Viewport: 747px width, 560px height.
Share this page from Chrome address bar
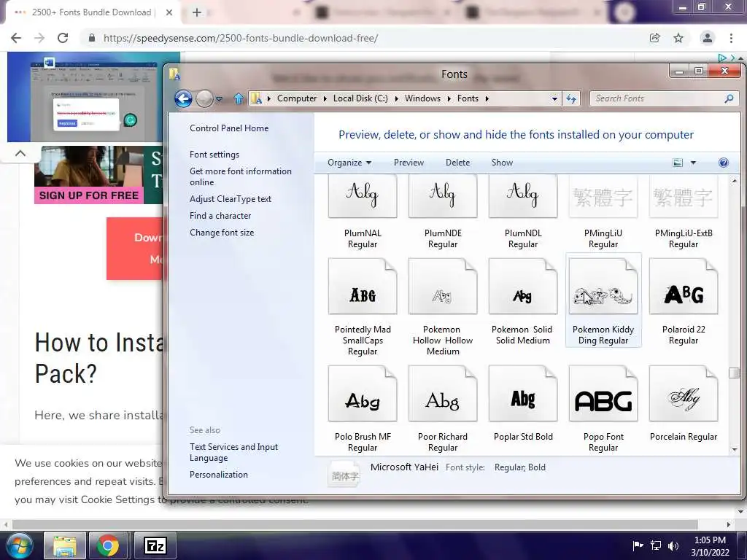point(655,38)
